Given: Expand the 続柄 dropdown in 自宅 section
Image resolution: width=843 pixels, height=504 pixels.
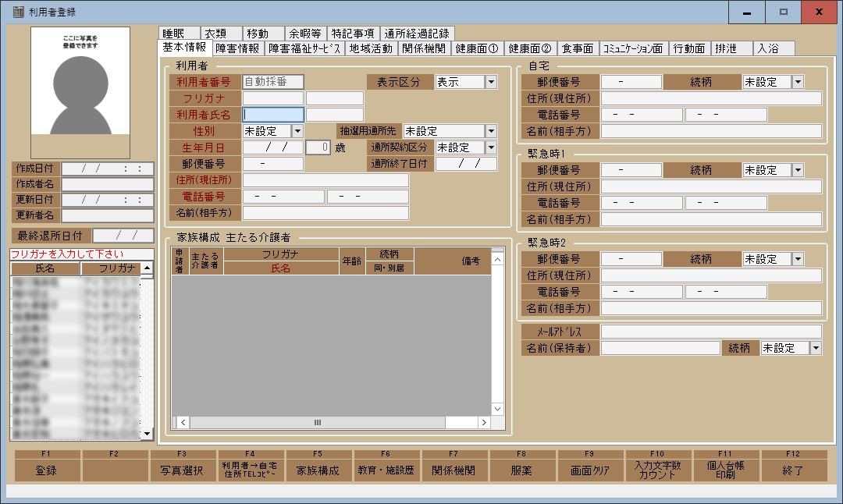Looking at the screenshot, I should tap(797, 82).
